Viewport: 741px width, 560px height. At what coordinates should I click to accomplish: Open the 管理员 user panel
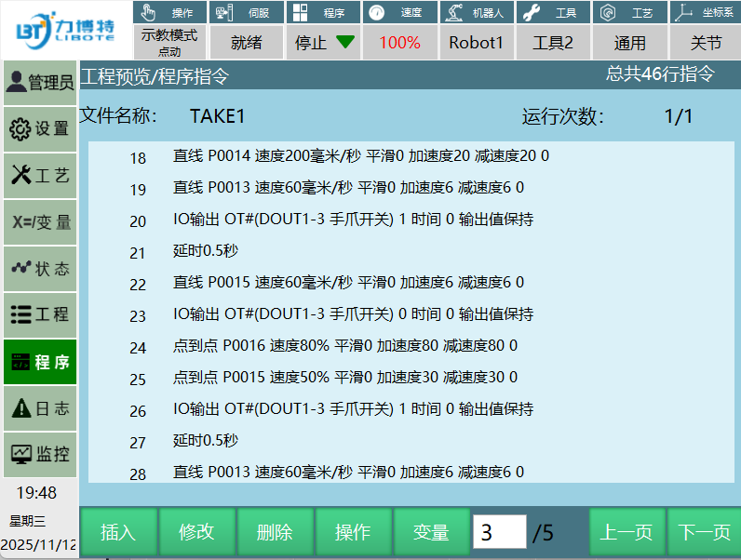(39, 83)
